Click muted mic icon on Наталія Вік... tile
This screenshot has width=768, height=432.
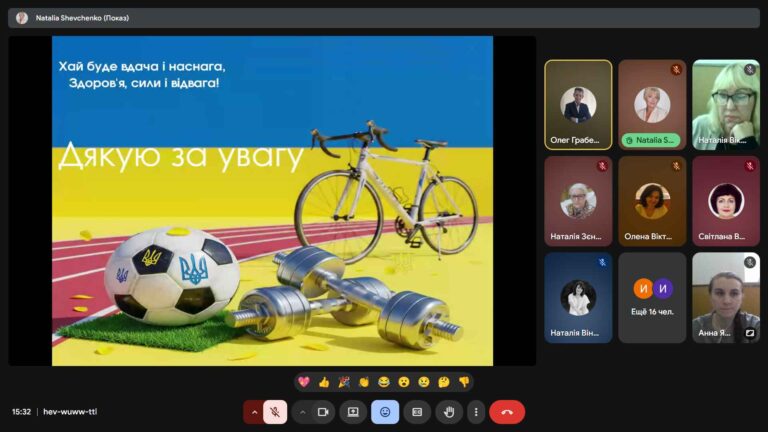point(750,70)
